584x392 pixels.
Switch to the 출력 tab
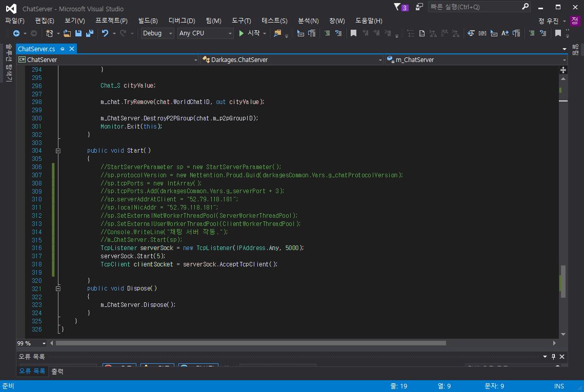(x=57, y=372)
